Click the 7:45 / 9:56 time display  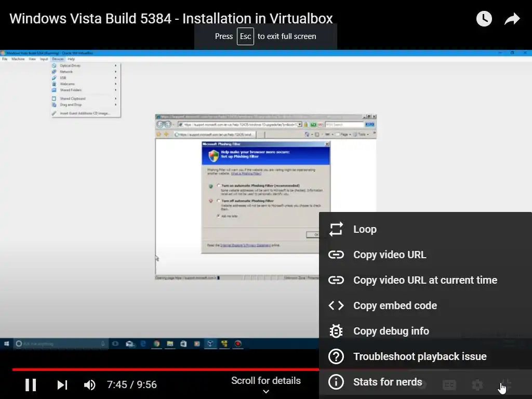tap(131, 384)
